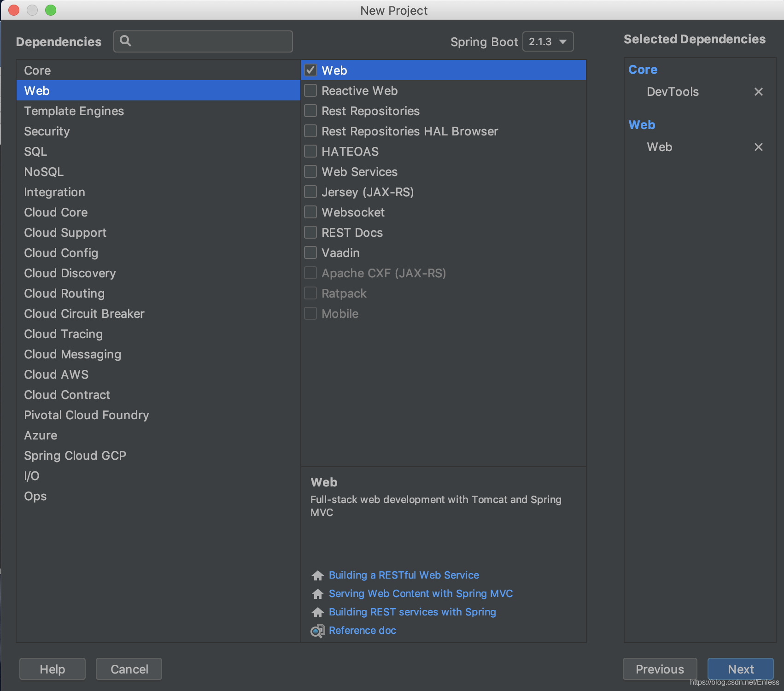Click home icon beside Serving Web Content
This screenshot has width=784, height=691.
[318, 594]
